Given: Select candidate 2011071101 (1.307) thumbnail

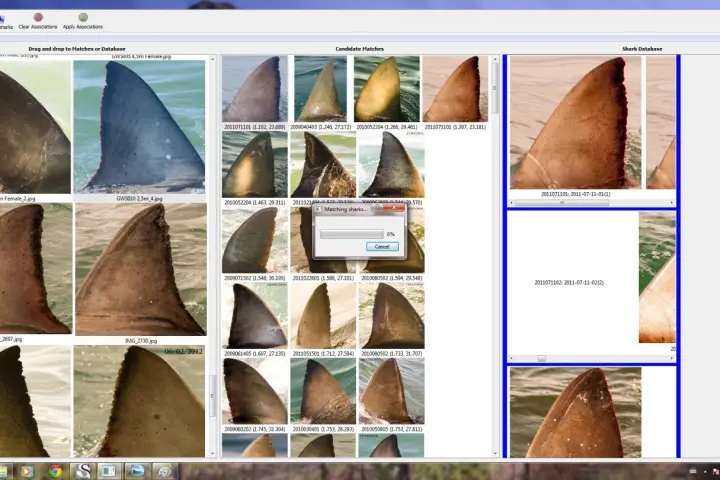Looking at the screenshot, I should coord(455,89).
